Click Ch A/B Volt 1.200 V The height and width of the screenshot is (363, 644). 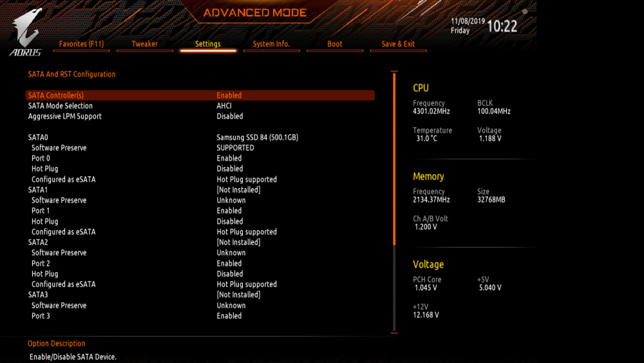pos(426,227)
